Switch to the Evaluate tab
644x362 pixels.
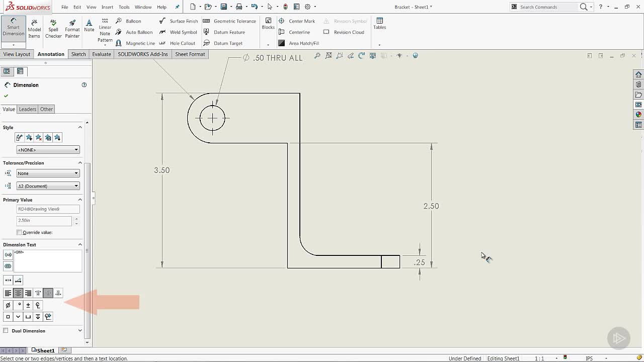102,54
